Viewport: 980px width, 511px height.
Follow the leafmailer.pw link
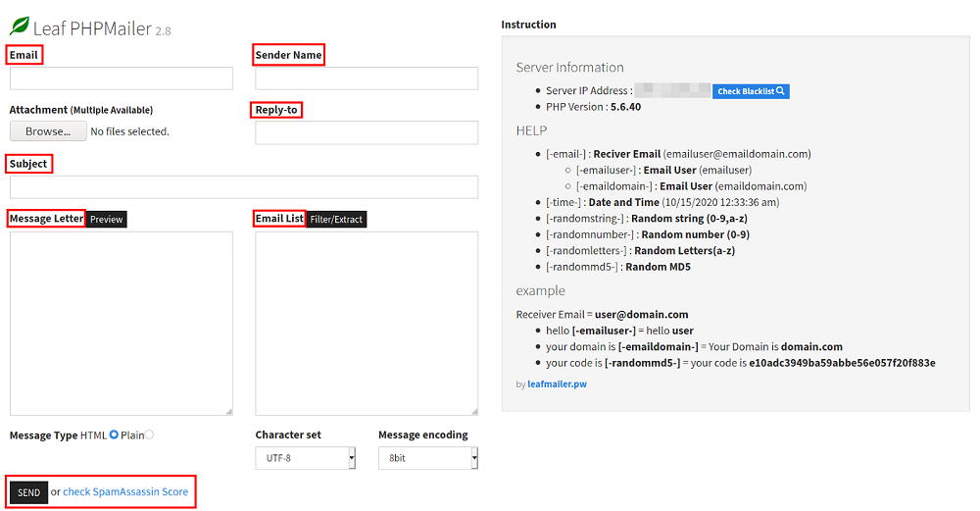[558, 383]
